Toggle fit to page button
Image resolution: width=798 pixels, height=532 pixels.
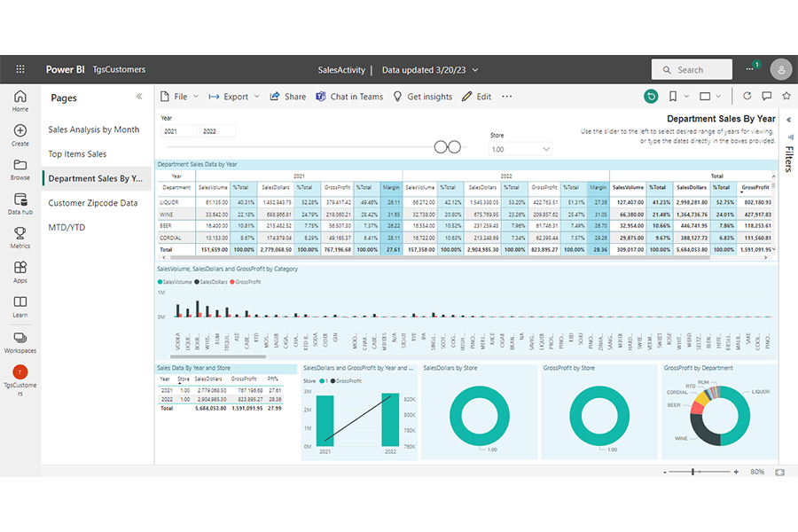pos(780,472)
